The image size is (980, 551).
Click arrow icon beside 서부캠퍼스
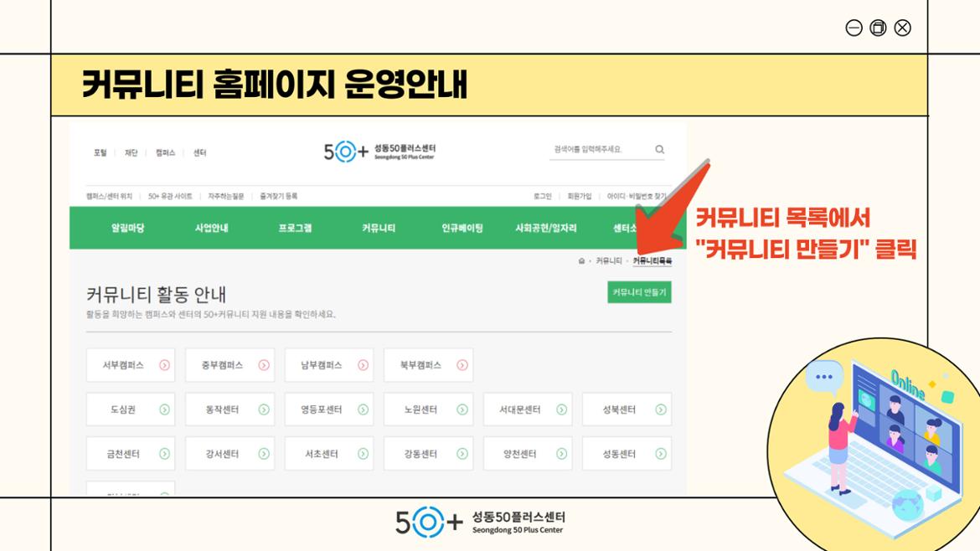click(164, 365)
